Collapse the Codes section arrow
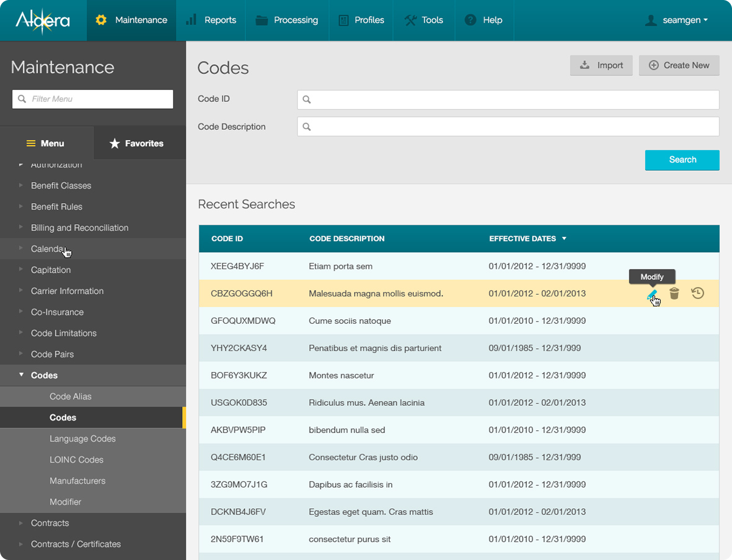This screenshot has width=732, height=560. pos(21,374)
